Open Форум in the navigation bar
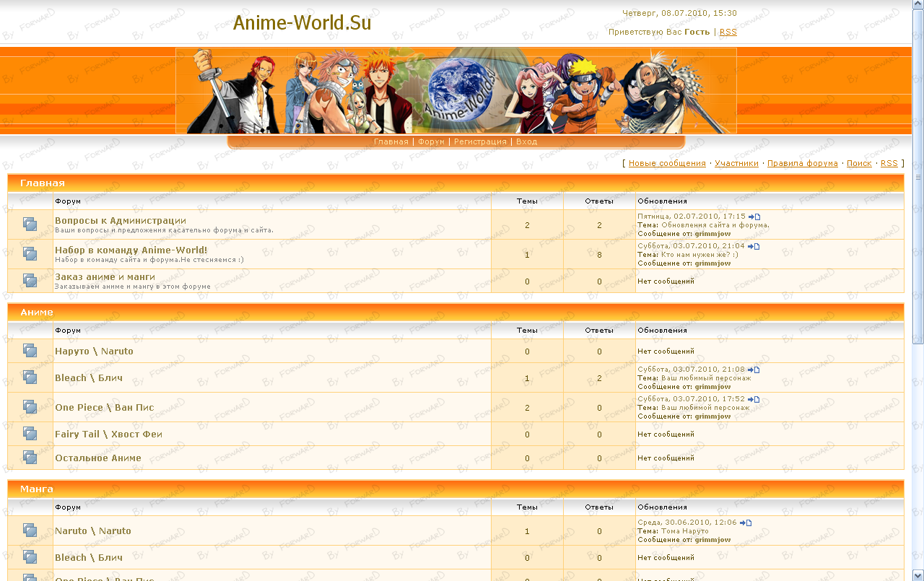Screen dimensions: 924x581 [431, 141]
